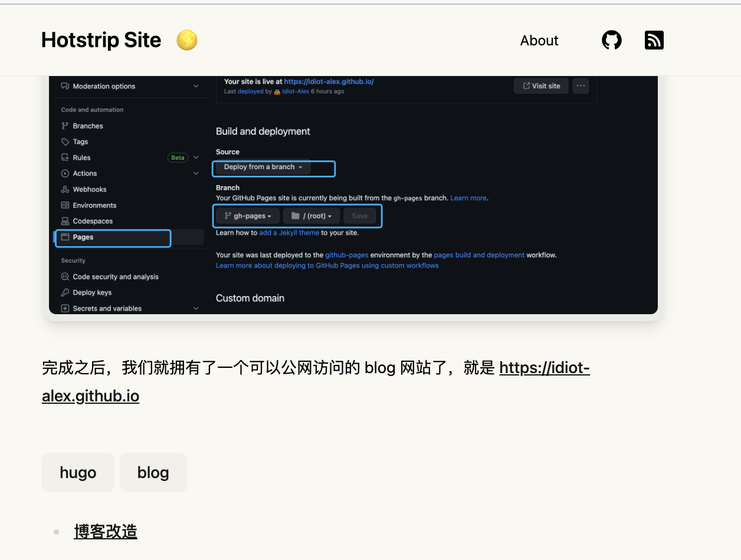Open the gh-pages branch dropdown
The image size is (741, 560).
(x=248, y=216)
